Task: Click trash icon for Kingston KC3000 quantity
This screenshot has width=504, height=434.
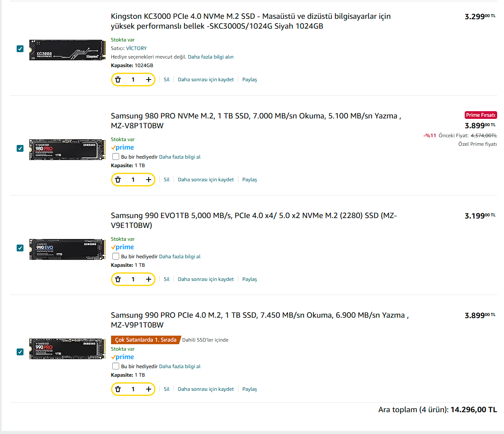Action: pos(118,80)
